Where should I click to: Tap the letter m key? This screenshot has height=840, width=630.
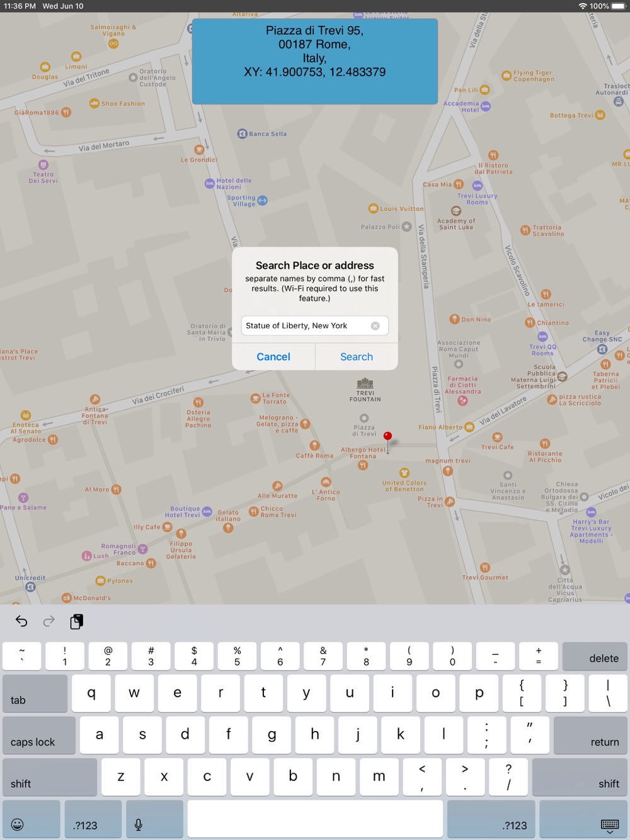pos(379,777)
